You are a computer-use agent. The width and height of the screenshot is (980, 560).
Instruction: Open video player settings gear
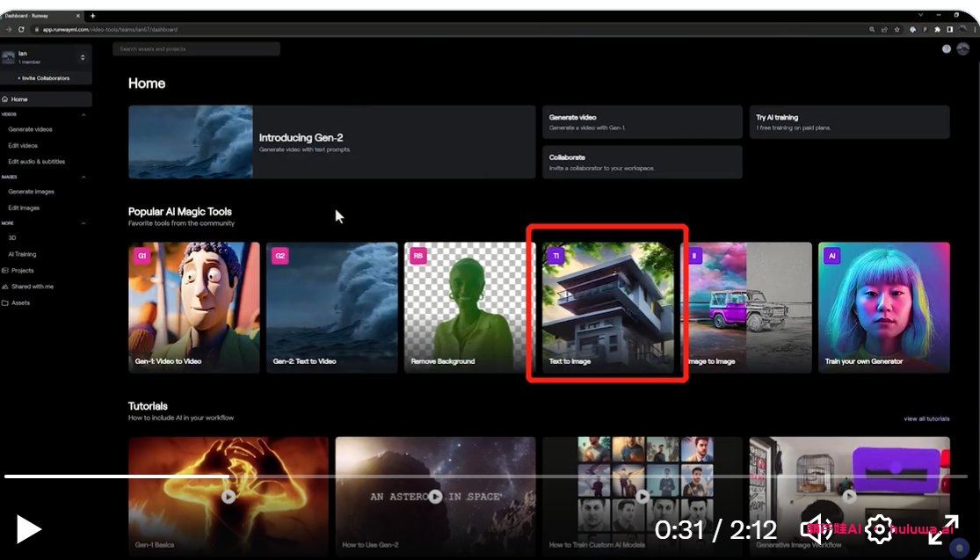coord(878,528)
